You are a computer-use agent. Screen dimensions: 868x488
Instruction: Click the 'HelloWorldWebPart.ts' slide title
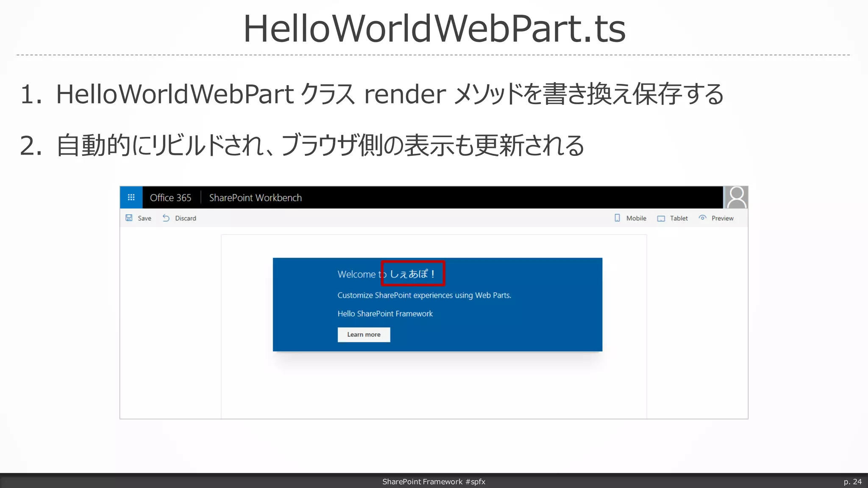[x=434, y=29]
